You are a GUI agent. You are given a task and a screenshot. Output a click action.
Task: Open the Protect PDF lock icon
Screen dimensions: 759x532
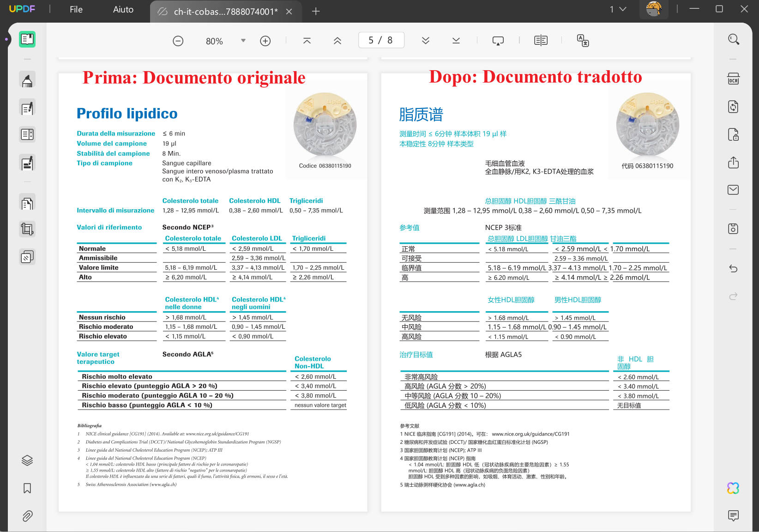[733, 134]
